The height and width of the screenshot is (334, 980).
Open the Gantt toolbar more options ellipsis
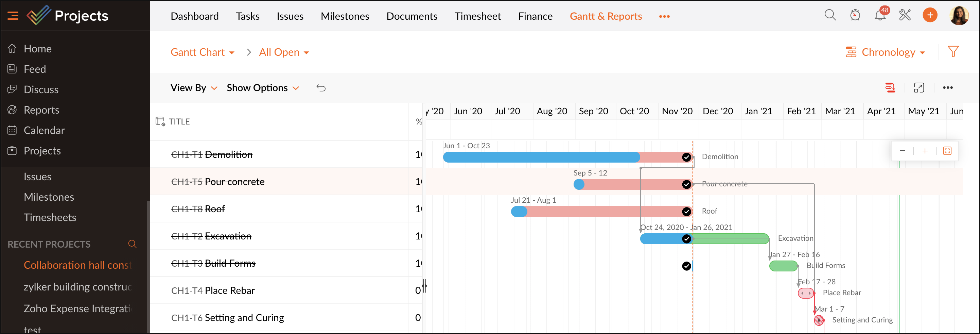click(948, 88)
